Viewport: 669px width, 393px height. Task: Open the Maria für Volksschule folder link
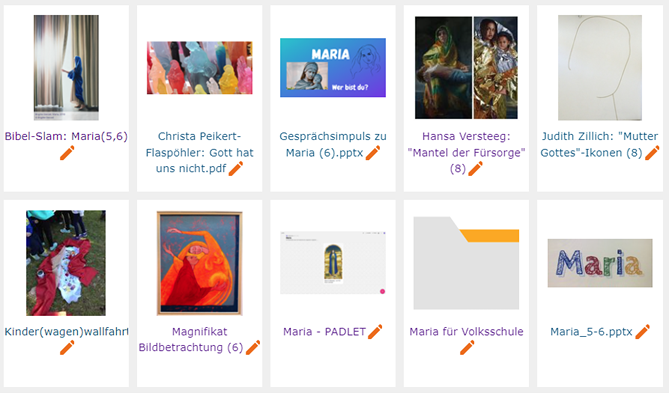[x=466, y=332]
